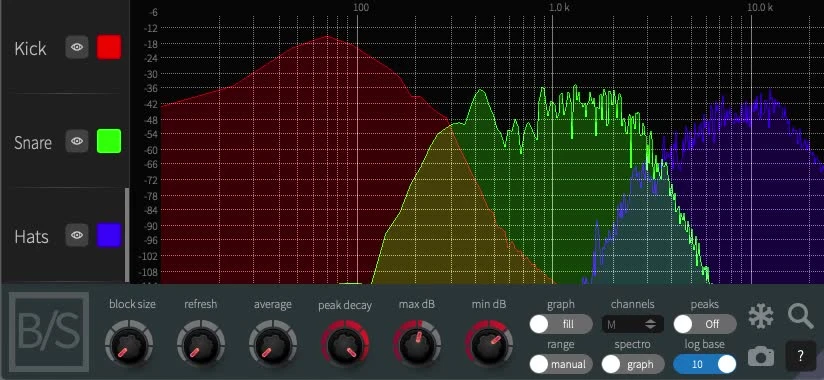824x380 pixels.
Task: Select the Kick track label
Action: [30, 48]
